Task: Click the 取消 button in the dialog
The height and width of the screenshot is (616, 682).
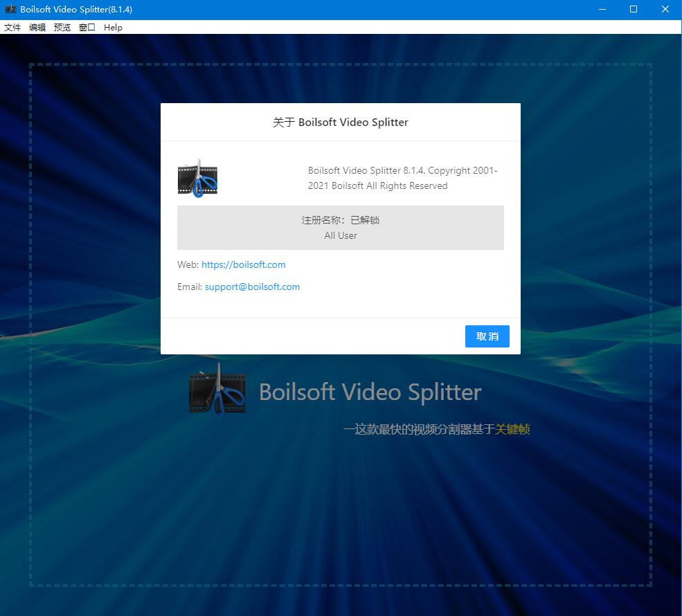Action: (487, 336)
